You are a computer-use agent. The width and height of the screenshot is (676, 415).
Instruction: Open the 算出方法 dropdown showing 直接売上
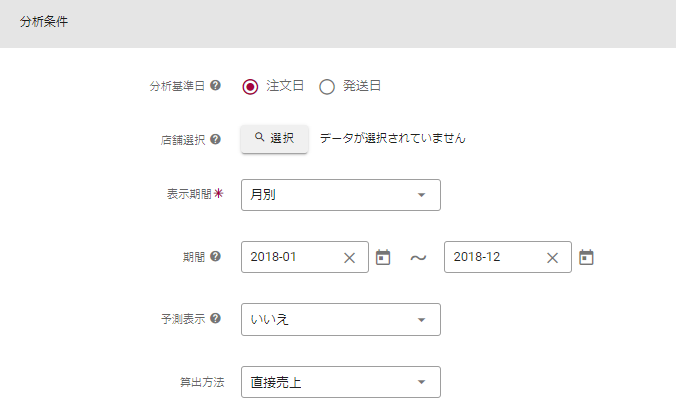point(340,381)
